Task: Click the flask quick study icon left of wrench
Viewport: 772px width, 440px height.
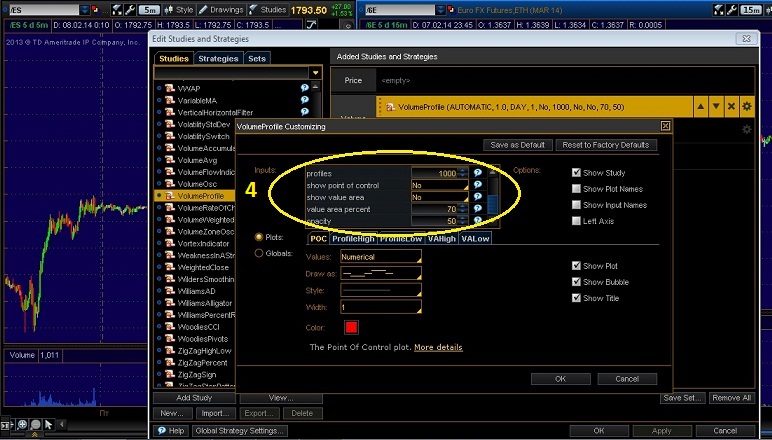Action: coord(118,9)
